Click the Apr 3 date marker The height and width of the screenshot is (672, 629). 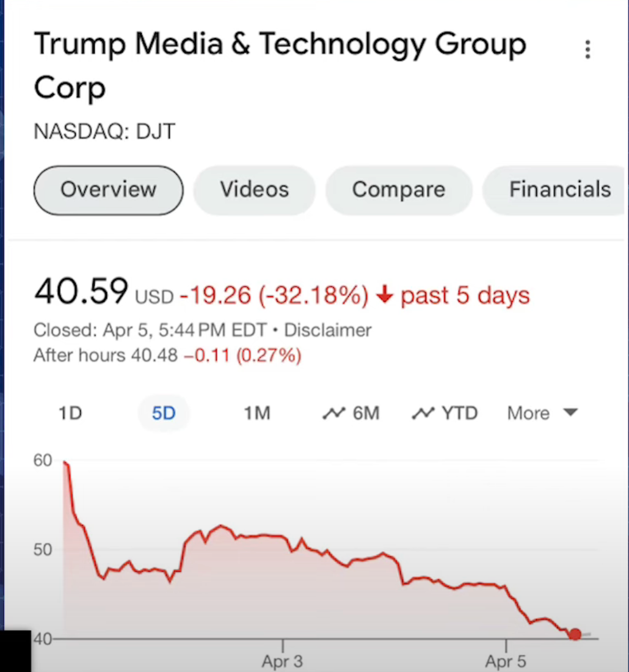[x=282, y=660]
